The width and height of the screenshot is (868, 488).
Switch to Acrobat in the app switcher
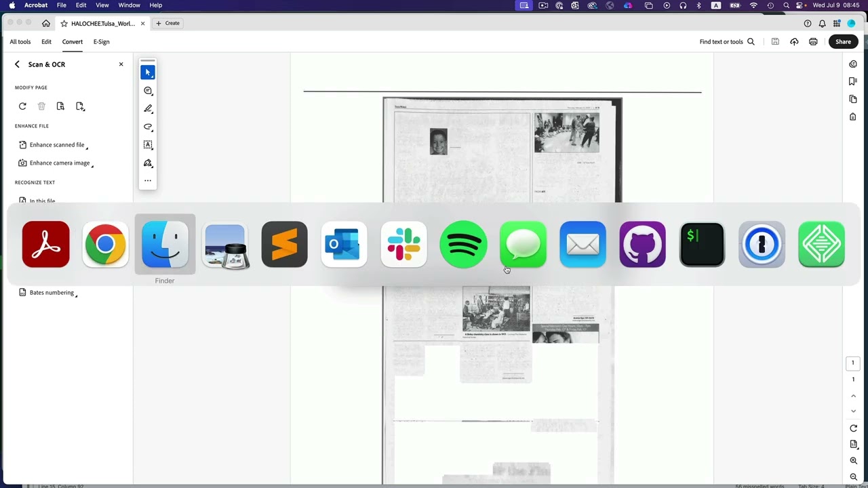(x=45, y=244)
